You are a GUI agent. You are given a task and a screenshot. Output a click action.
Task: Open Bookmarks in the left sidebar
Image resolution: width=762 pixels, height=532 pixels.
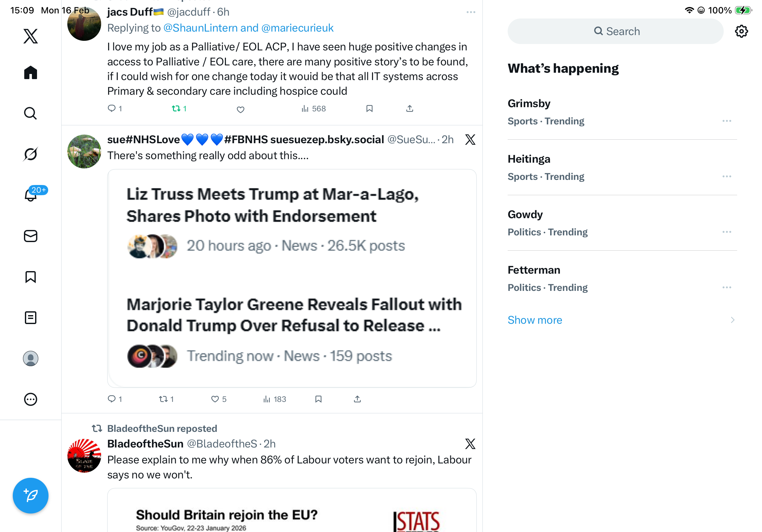coord(31,277)
